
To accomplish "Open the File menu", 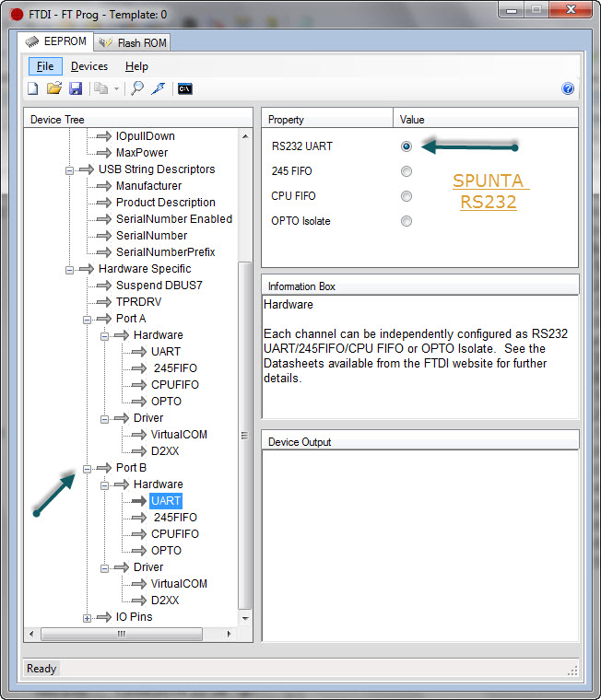I will click(x=45, y=66).
